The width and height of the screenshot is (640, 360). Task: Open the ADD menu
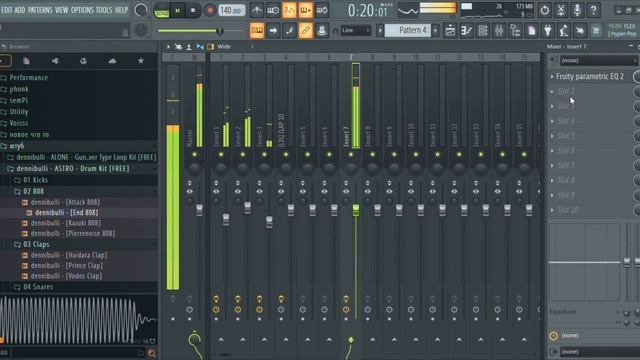tap(20, 10)
